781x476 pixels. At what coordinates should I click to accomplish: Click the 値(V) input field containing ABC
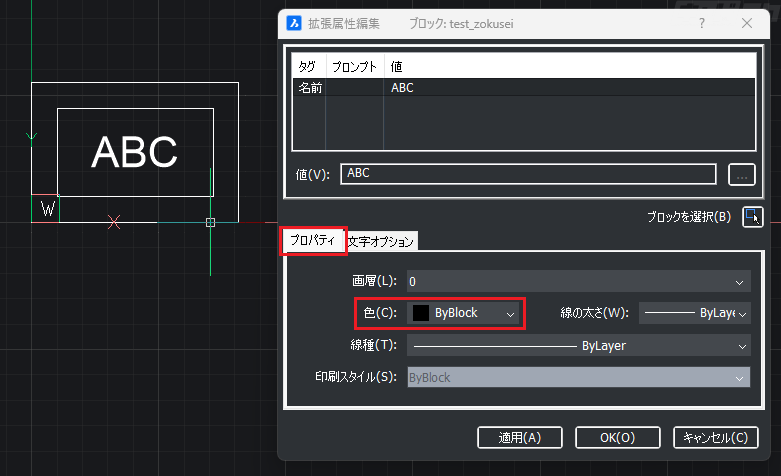pyautogui.click(x=528, y=174)
